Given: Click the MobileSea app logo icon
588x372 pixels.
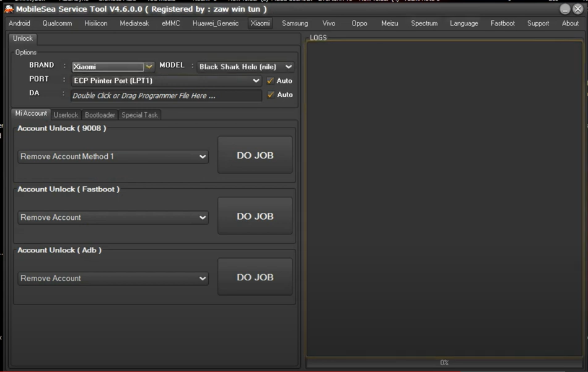Looking at the screenshot, I should 9,9.
